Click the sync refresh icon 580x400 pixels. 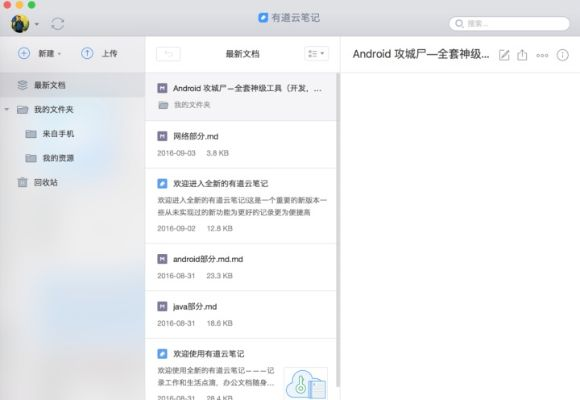(x=58, y=24)
